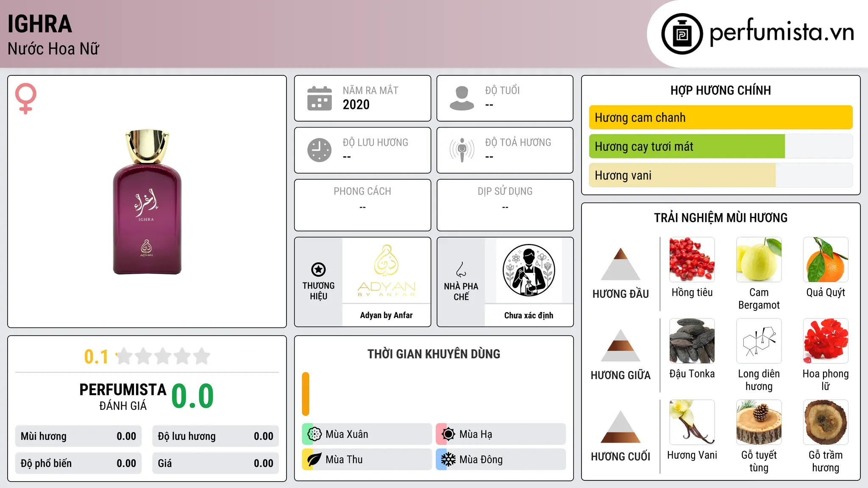868x488 pixels.
Task: Click the perfumer illustration above Chưa xác định
Action: [x=529, y=270]
